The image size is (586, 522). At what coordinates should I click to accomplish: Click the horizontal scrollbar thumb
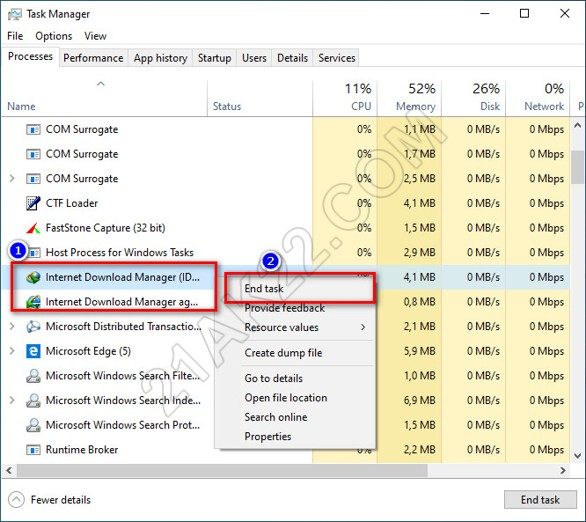point(222,470)
